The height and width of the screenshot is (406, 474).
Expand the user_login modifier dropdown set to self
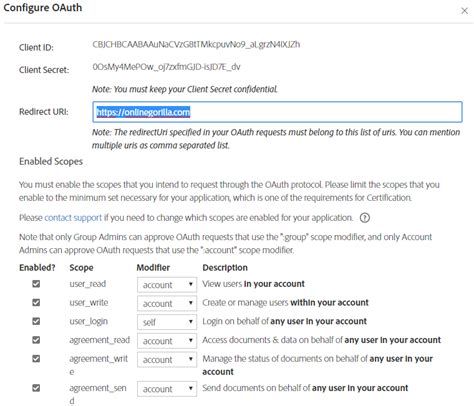coord(167,322)
